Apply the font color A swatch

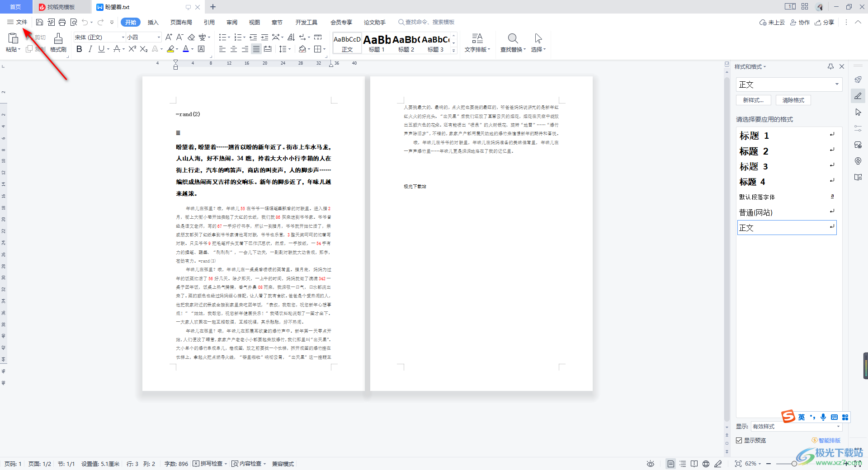tap(186, 49)
